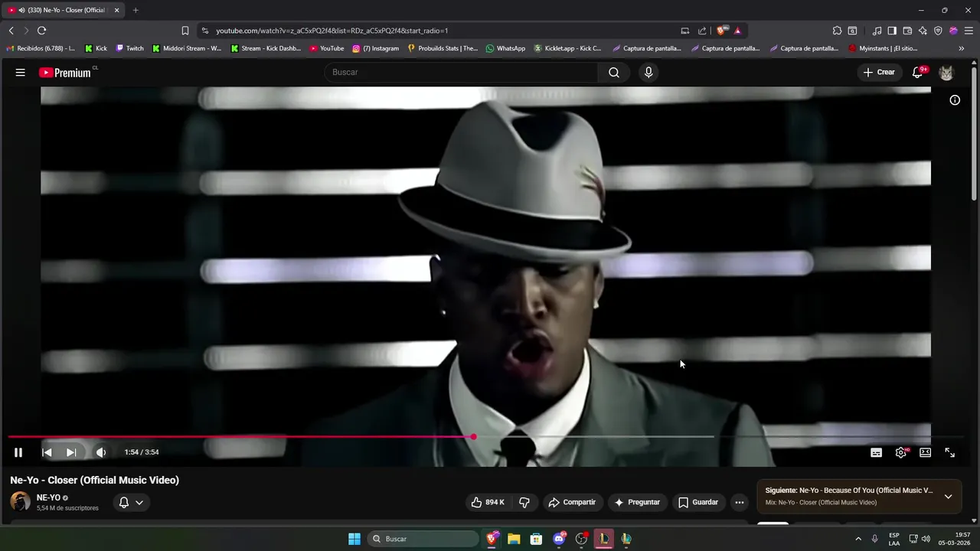
Task: Skip to the next video
Action: tap(71, 452)
